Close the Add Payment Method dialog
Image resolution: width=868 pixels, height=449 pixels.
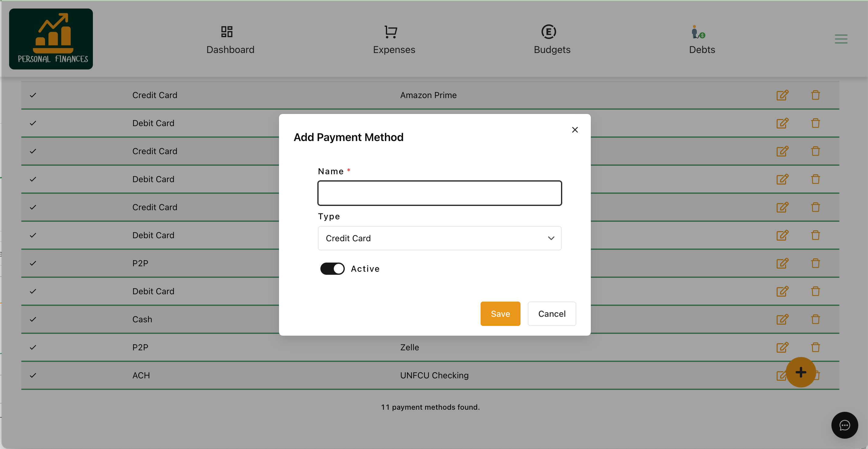pyautogui.click(x=575, y=129)
